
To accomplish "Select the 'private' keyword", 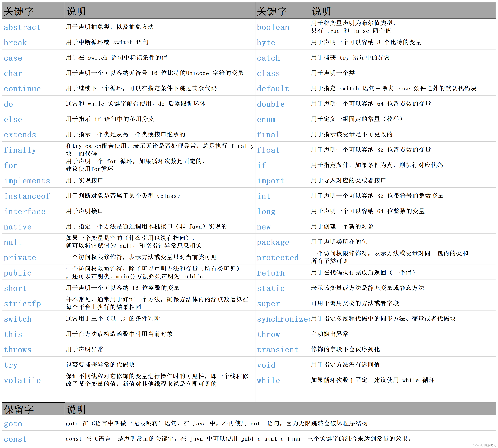I will point(20,257).
